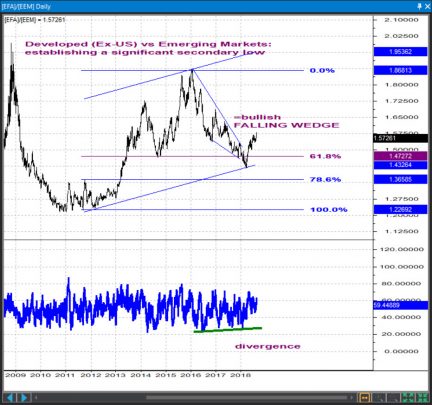Click the left-pointing blue arrow button

click(10, 398)
